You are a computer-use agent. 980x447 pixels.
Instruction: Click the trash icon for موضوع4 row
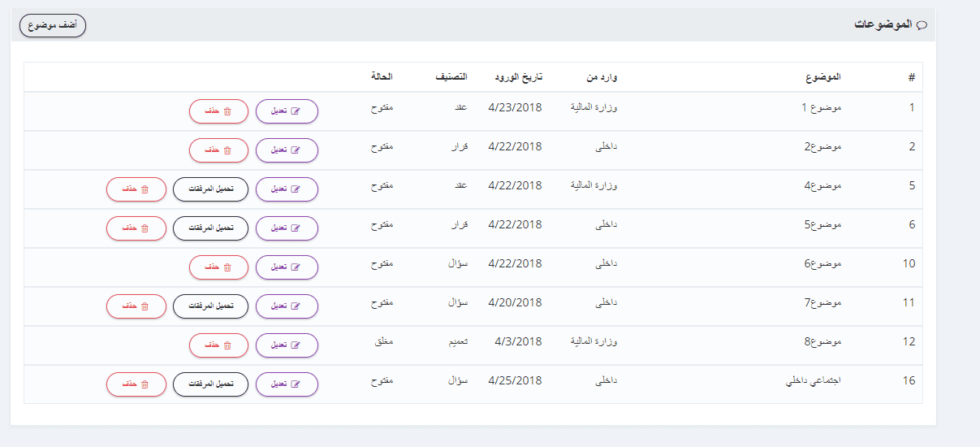[145, 189]
